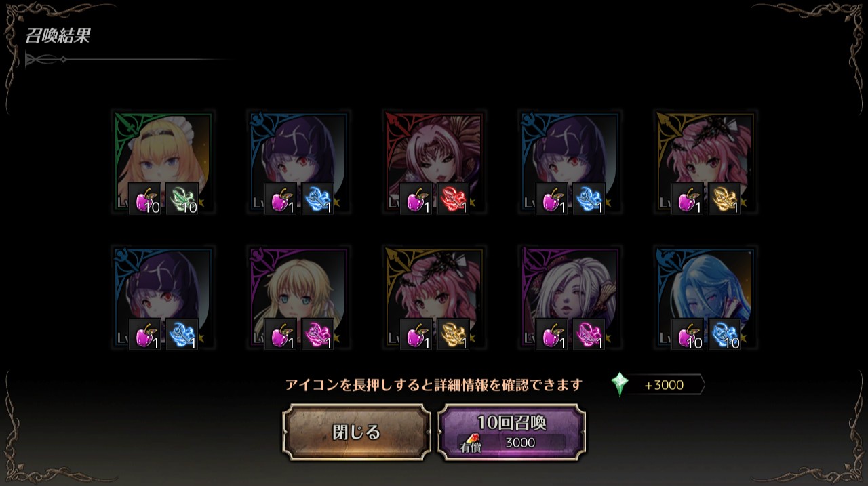This screenshot has height=486, width=868.
Task: Select the blue long-haired character portrait
Action: 705,297
